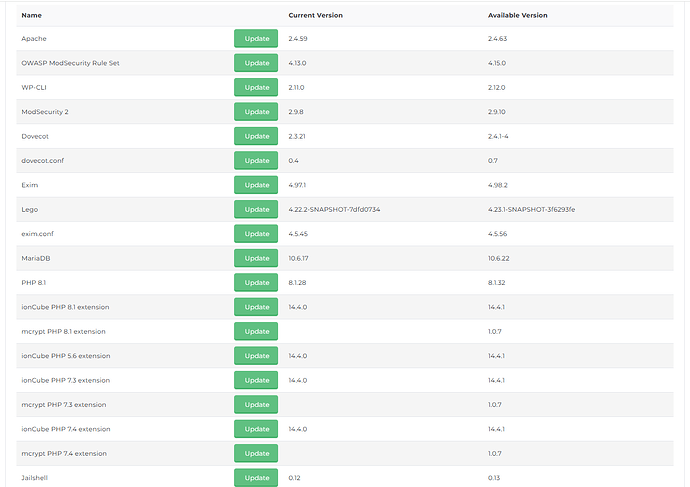The width and height of the screenshot is (690, 487).
Task: Update mcrypt PHP 7.3 extension
Action: coord(256,405)
